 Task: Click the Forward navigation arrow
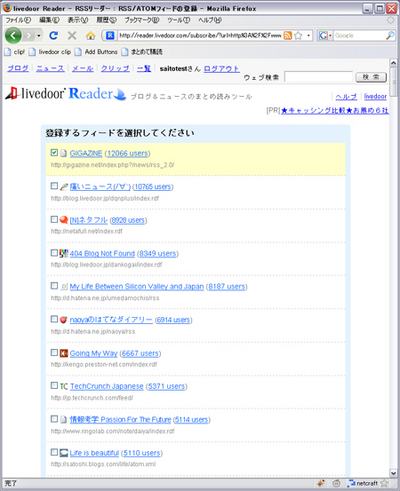(29, 35)
